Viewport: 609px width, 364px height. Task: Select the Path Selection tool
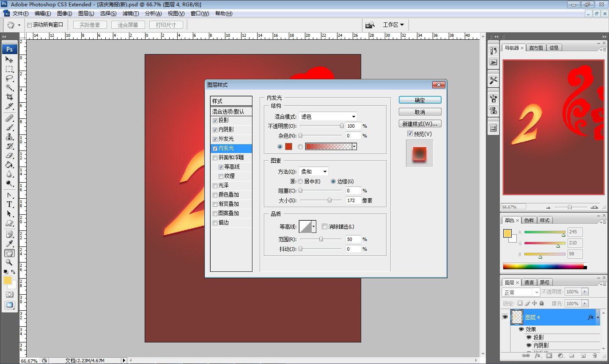[9, 213]
